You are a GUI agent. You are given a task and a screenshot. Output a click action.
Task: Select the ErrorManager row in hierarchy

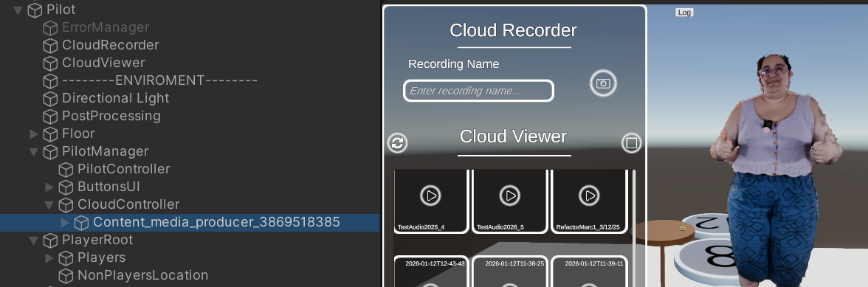coord(190,27)
